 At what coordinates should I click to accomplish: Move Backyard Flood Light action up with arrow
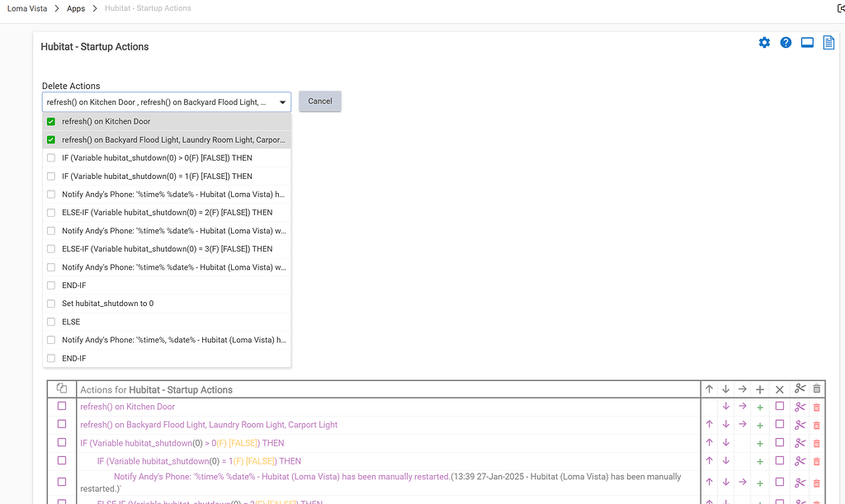pyautogui.click(x=709, y=425)
